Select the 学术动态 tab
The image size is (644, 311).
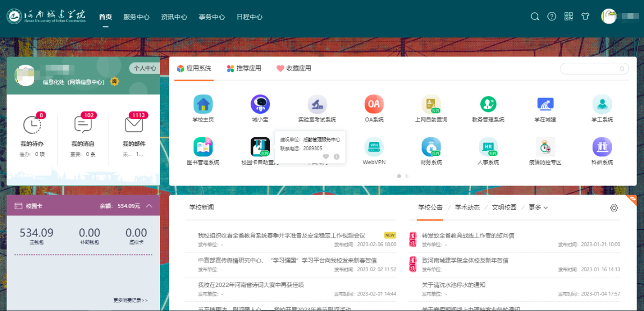click(x=467, y=208)
